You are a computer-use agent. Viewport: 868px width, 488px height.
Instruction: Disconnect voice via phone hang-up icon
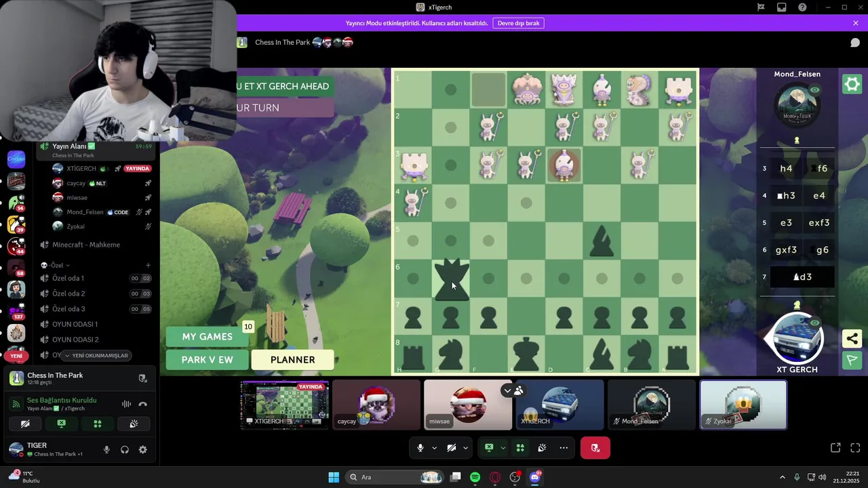[142, 404]
